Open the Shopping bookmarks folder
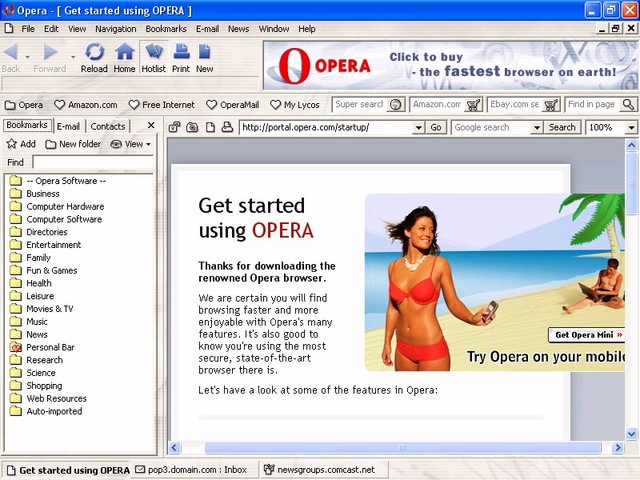This screenshot has height=480, width=640. [44, 385]
